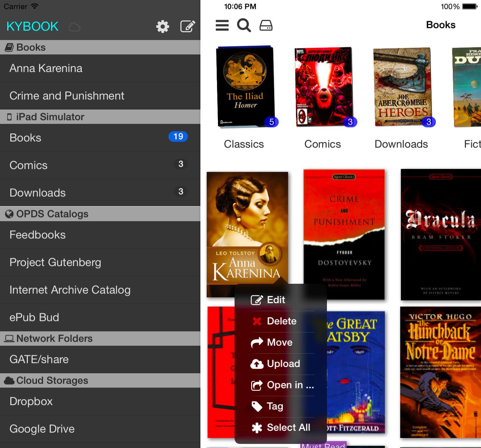The image size is (481, 448).
Task: Open the Classics folder Iliad cover
Action: 246,87
